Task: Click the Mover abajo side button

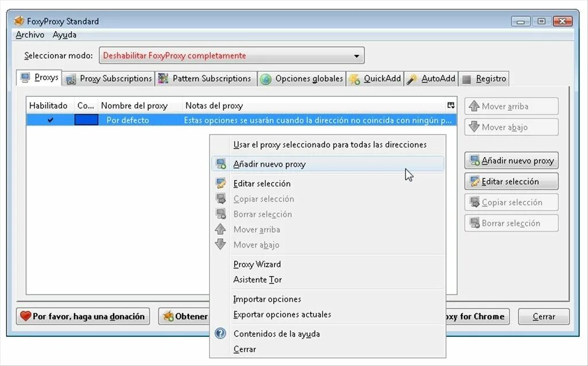Action: tap(511, 127)
